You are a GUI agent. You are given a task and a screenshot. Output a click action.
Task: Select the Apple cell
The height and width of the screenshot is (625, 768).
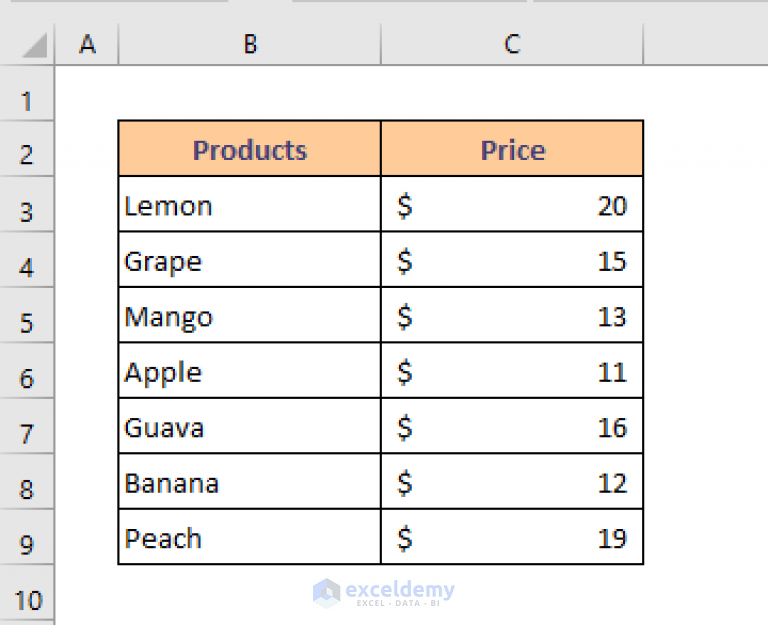click(x=250, y=371)
